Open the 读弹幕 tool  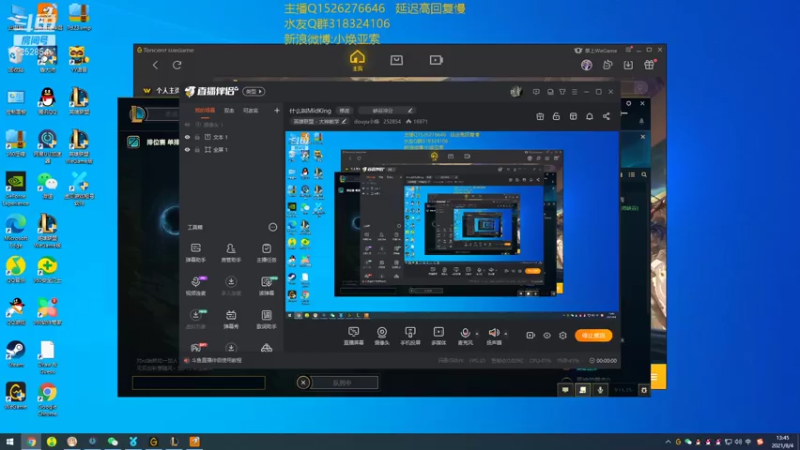[266, 286]
